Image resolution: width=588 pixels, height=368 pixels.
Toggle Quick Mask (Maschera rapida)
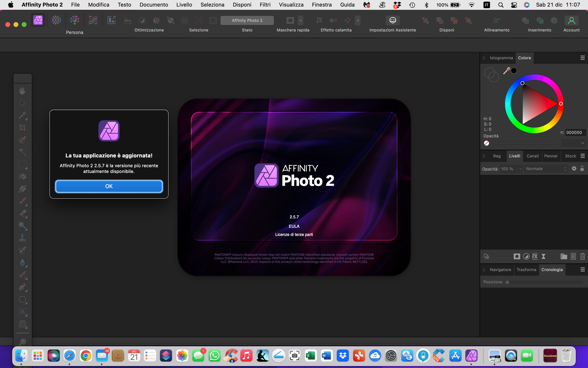[290, 20]
